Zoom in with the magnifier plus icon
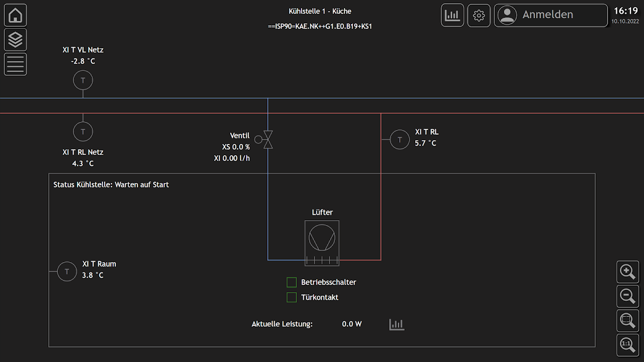This screenshot has width=644, height=362. tap(627, 272)
